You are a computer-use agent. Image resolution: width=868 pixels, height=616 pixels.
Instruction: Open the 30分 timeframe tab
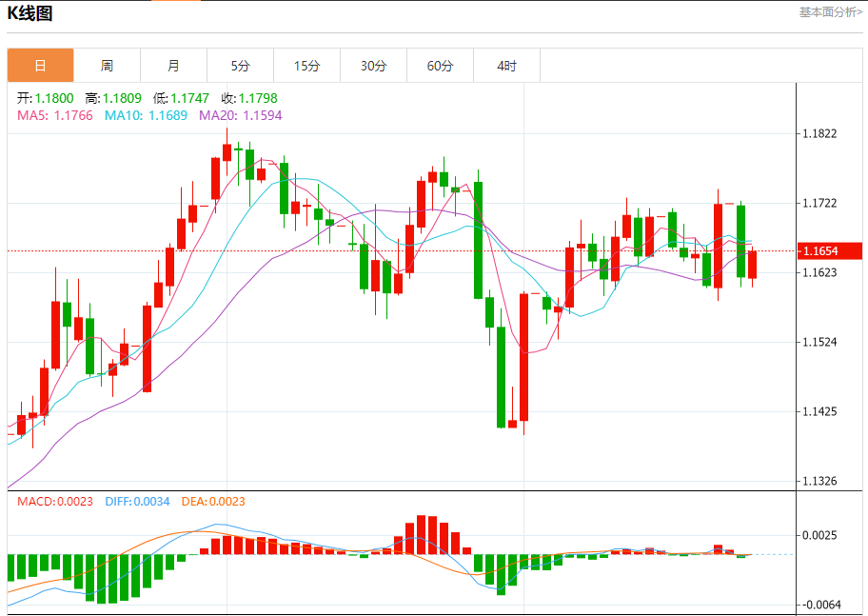(374, 66)
